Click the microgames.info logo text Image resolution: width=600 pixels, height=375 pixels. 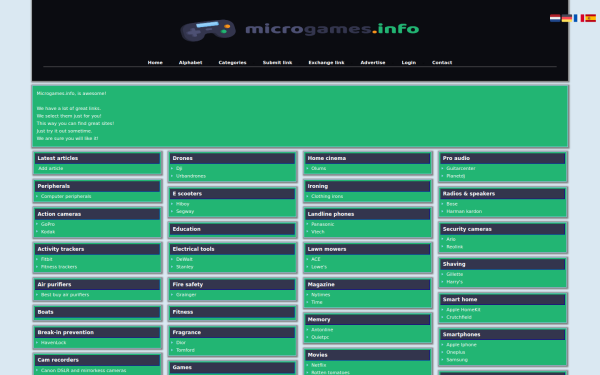[332, 29]
